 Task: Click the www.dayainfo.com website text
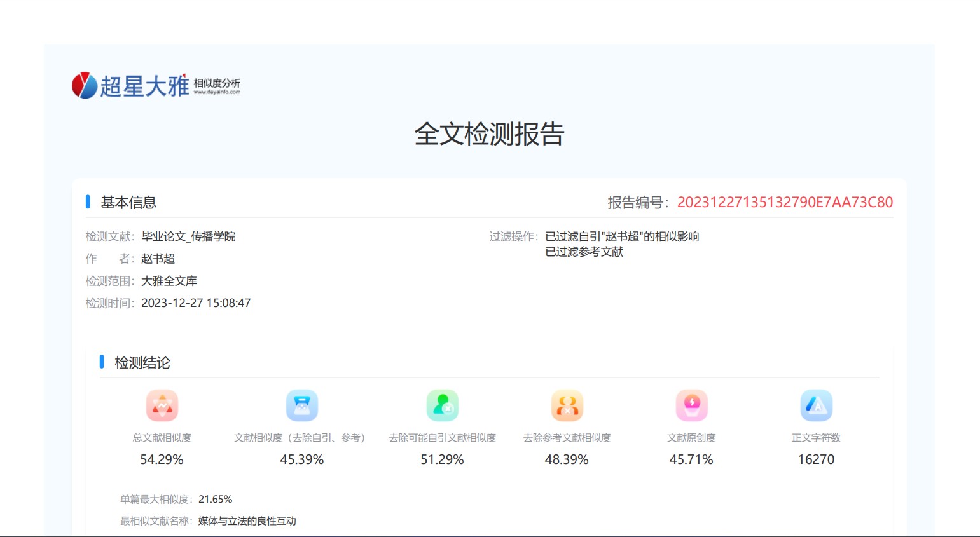pyautogui.click(x=217, y=92)
